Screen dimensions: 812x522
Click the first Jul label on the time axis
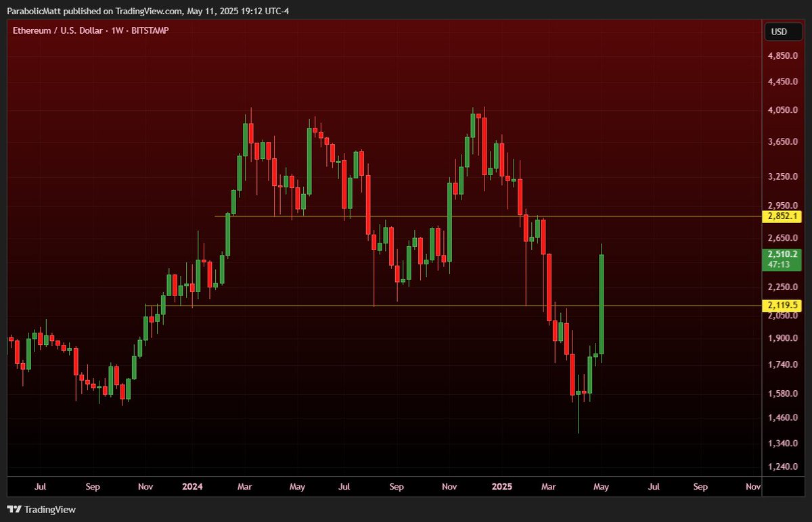click(40, 487)
